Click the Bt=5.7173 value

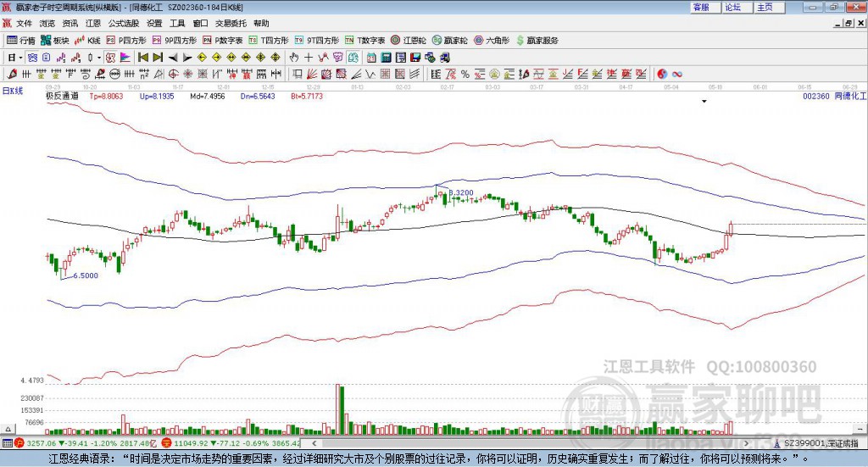pos(307,96)
